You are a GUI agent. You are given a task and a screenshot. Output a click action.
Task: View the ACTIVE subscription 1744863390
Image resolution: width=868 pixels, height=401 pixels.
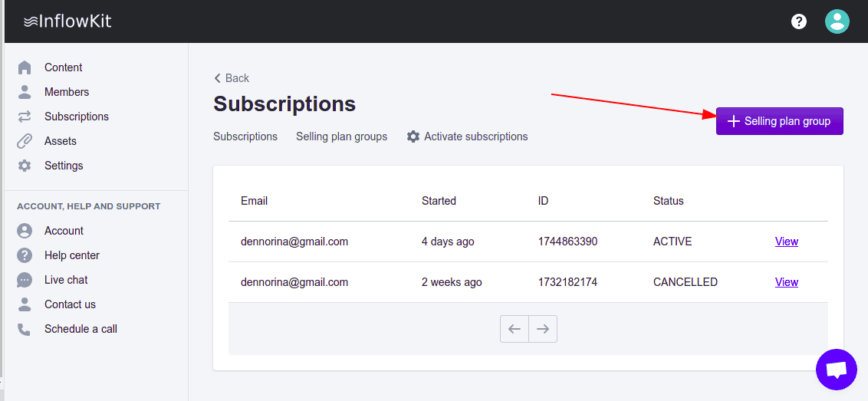[786, 242]
